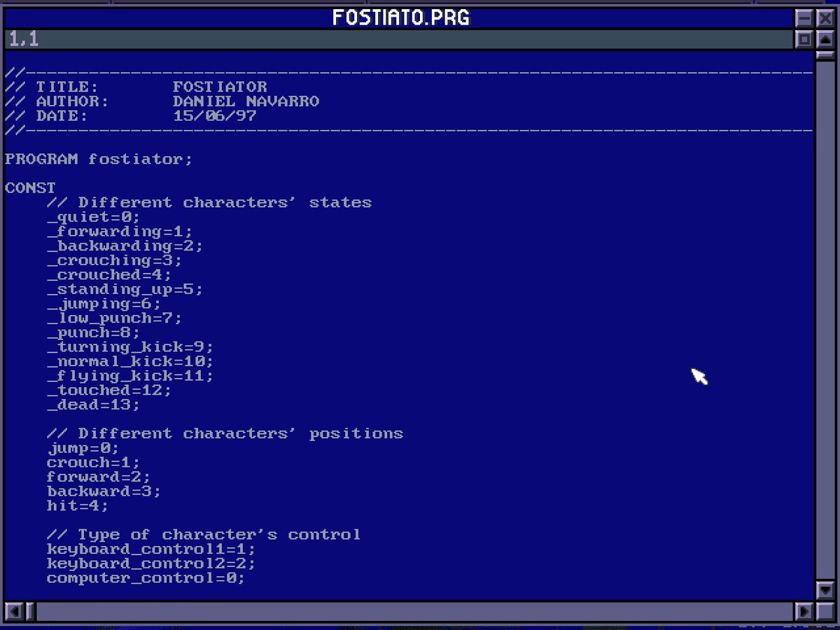The height and width of the screenshot is (630, 840).
Task: Click the _low_punch=7; line
Action: (x=115, y=318)
